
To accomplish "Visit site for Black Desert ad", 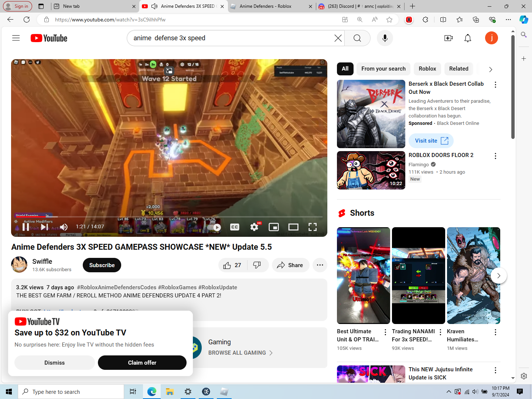I will point(431,141).
